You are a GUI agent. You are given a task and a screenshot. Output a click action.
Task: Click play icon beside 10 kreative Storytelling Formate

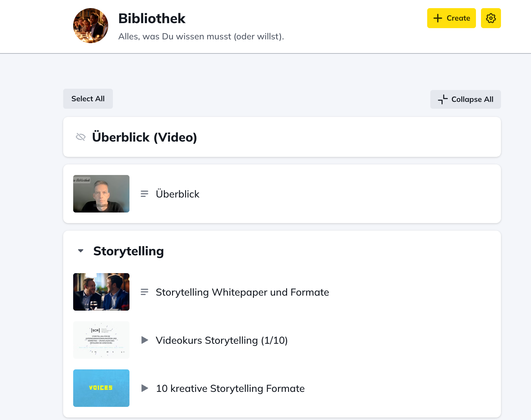tap(144, 388)
